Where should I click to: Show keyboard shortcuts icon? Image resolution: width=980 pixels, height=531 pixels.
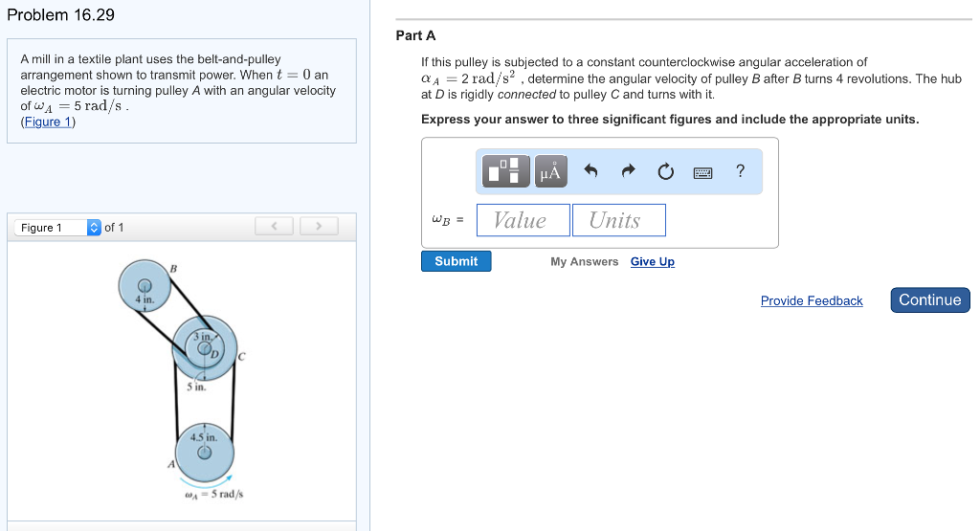pyautogui.click(x=703, y=172)
